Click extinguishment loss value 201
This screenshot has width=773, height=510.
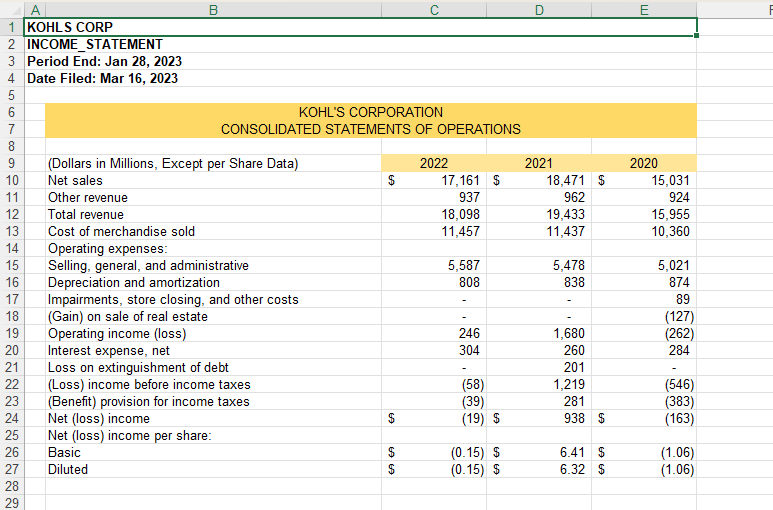pos(574,368)
